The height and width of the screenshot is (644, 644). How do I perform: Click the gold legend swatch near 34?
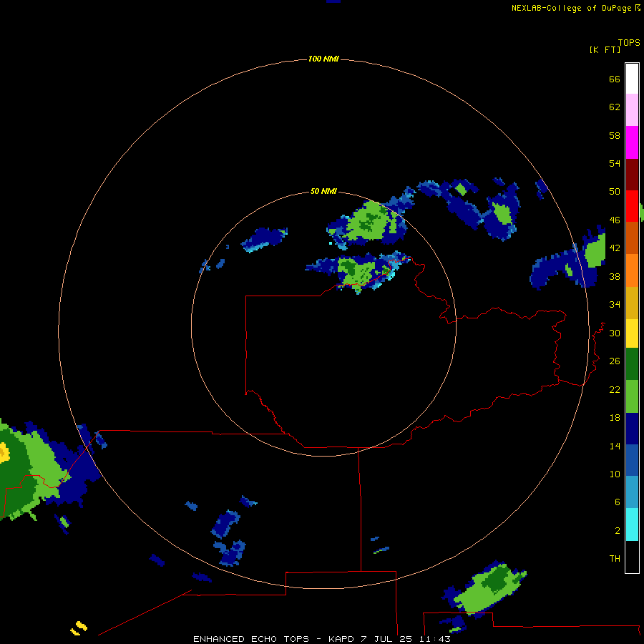pyautogui.click(x=632, y=303)
